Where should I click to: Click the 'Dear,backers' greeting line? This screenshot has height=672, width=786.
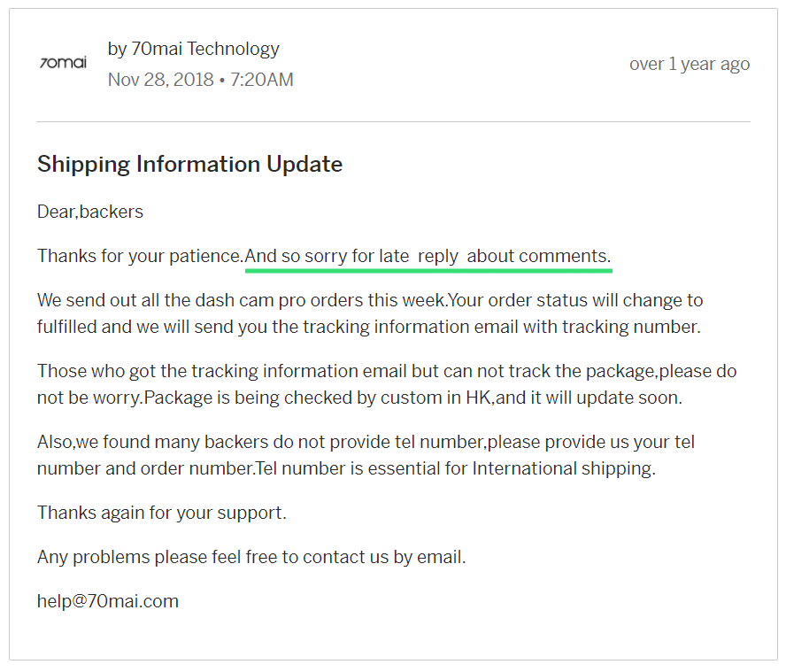tap(90, 212)
